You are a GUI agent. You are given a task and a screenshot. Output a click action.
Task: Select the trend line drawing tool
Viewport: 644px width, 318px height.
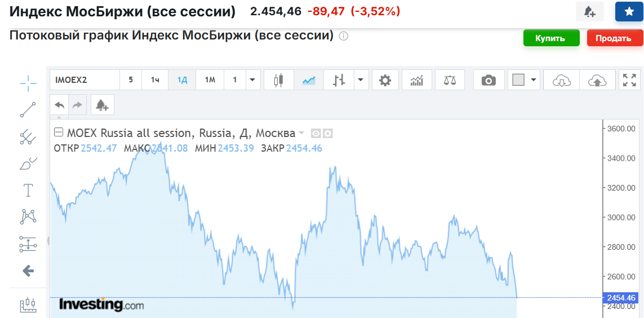[28, 110]
